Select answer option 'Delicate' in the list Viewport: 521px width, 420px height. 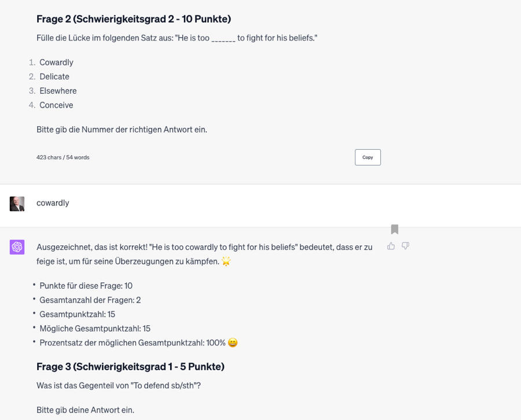[x=54, y=76]
